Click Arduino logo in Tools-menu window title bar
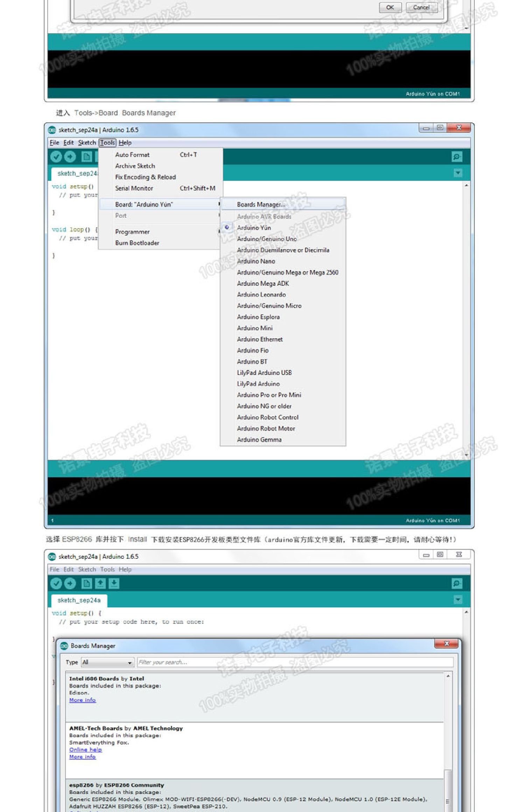 tap(52, 130)
